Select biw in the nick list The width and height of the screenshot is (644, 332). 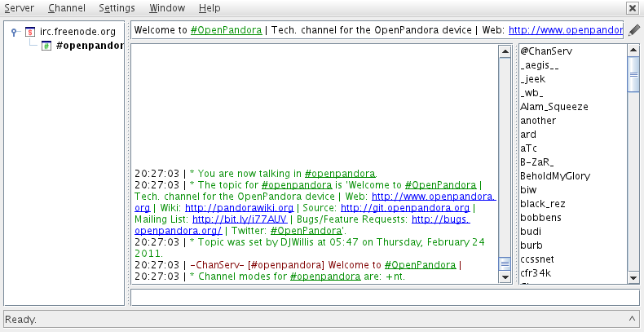tap(528, 190)
